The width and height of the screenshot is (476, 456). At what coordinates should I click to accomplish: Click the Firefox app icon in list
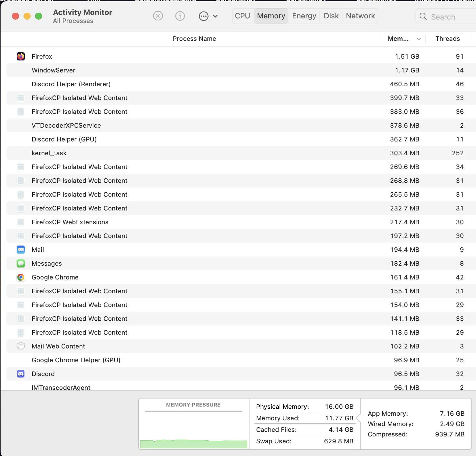click(x=21, y=56)
